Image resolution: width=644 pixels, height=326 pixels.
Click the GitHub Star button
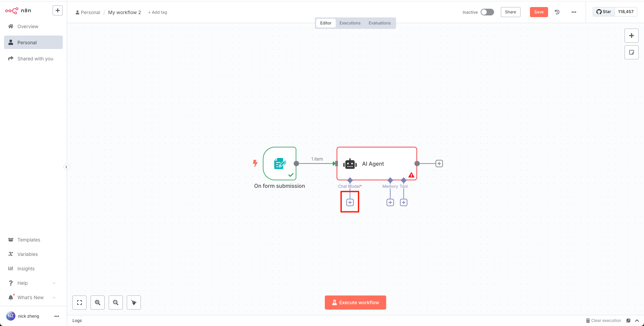[604, 12]
